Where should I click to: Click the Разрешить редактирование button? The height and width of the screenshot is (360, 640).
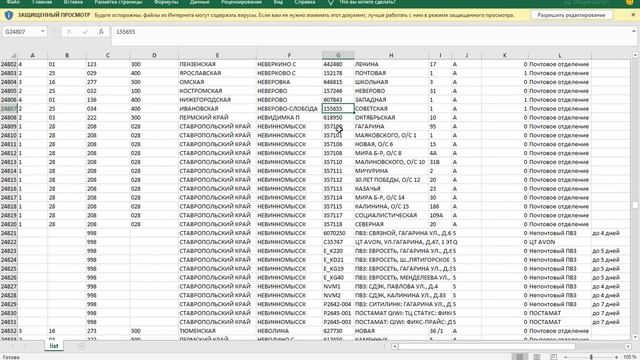click(x=571, y=15)
